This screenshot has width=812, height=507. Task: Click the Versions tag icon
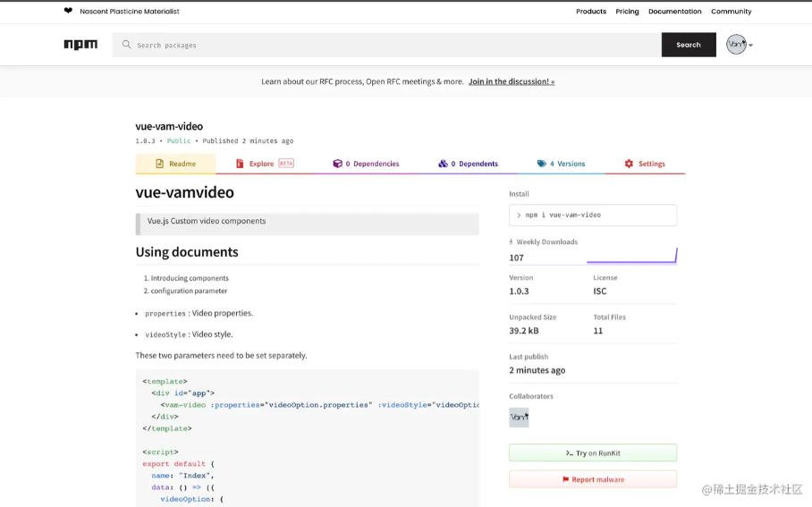[541, 164]
